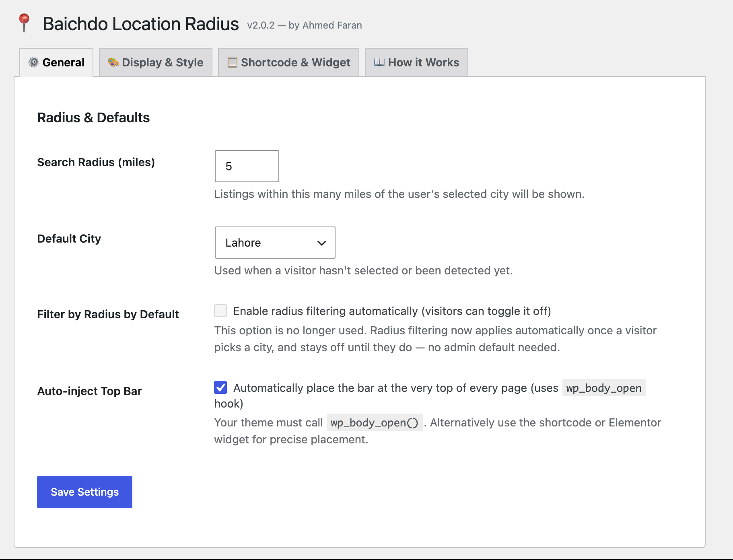Click the wp_body_open hook code snippet
Screen dimensions: 733x560
click(604, 388)
